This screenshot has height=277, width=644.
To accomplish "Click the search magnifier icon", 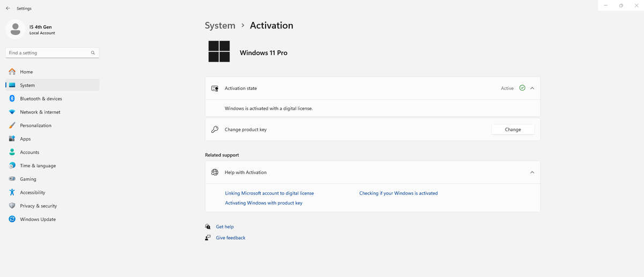I will 93,53.
